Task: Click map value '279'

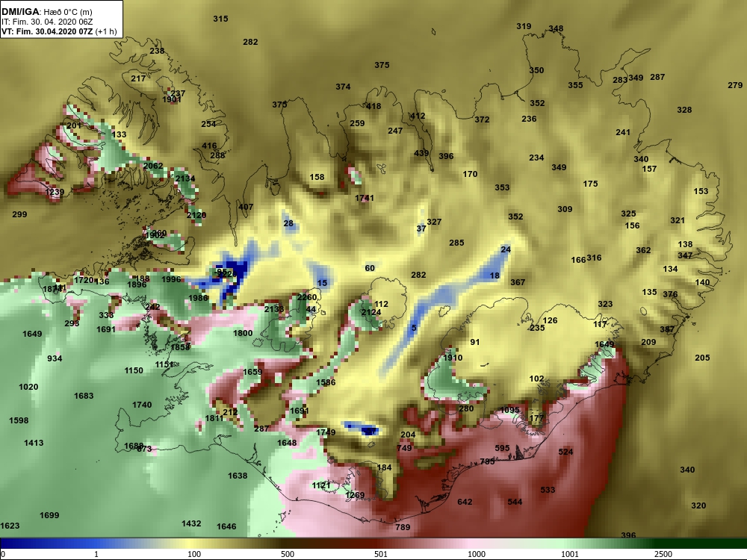Action: (x=735, y=85)
